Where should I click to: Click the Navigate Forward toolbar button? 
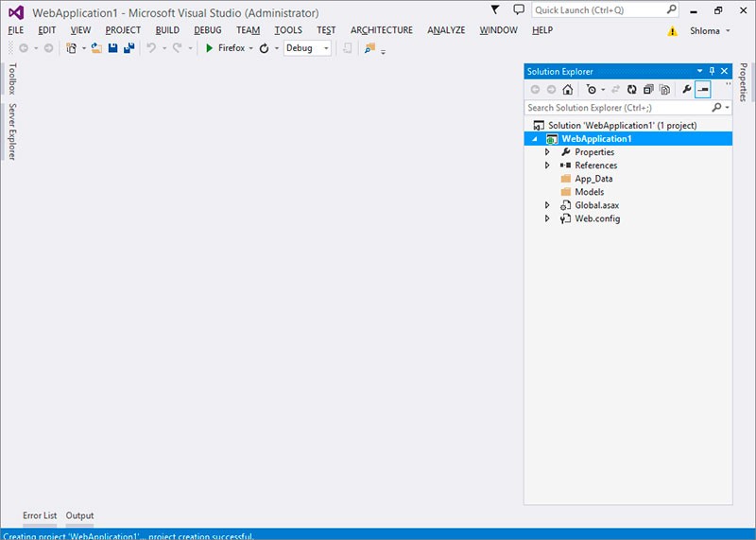tap(48, 48)
